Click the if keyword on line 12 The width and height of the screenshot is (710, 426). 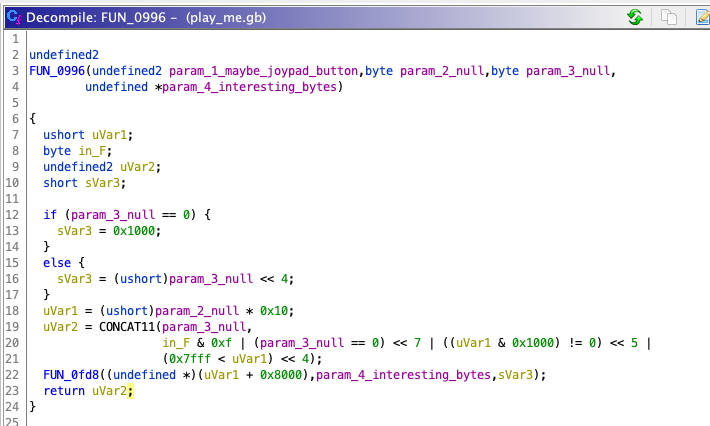50,215
